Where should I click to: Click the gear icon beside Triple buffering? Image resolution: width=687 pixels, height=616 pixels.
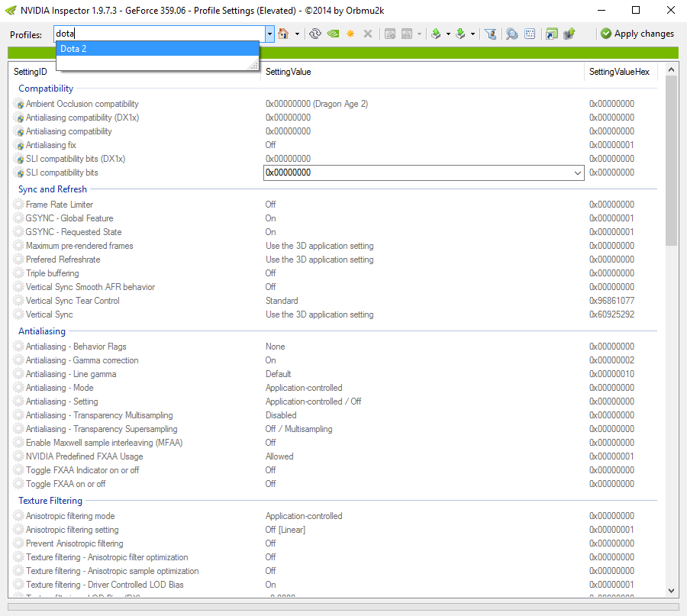[x=18, y=273]
